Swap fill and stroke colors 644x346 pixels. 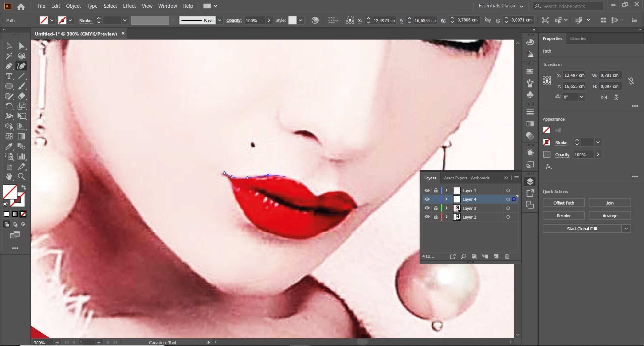[x=23, y=187]
